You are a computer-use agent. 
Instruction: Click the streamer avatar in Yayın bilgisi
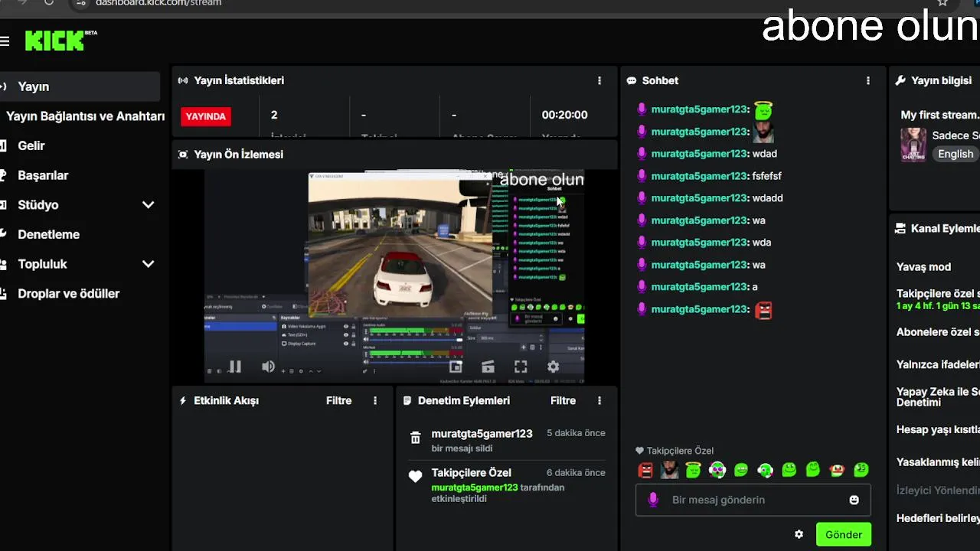(913, 144)
